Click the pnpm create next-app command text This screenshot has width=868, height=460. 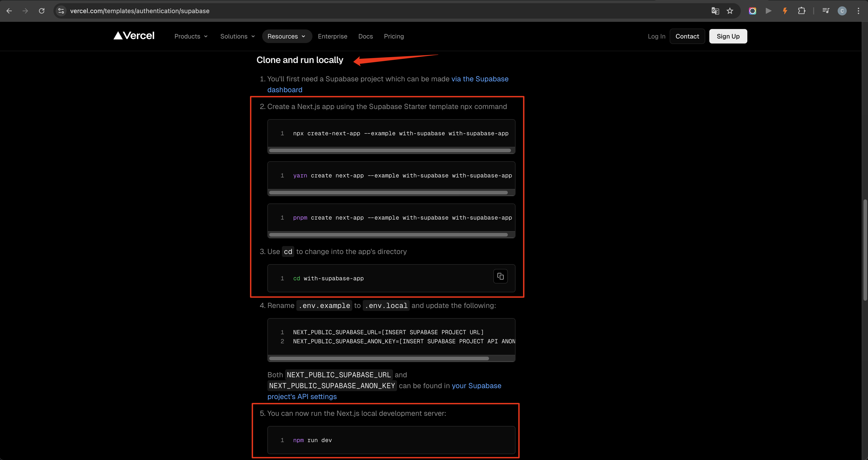(x=402, y=218)
